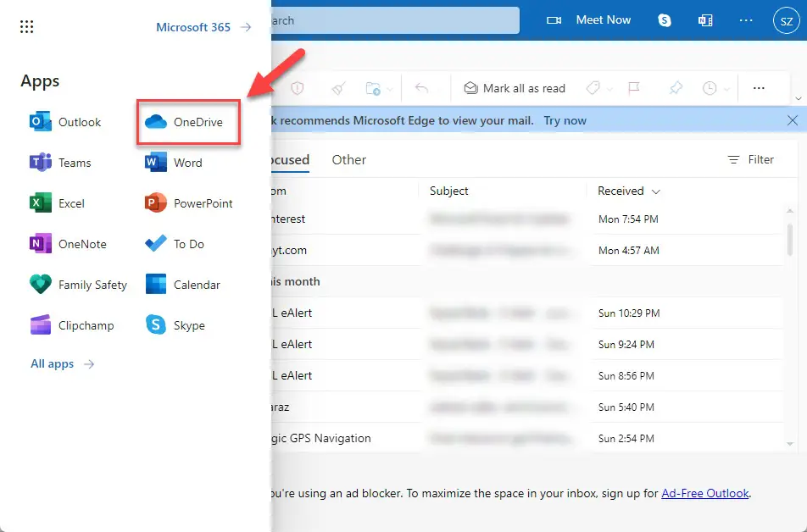807x532 pixels.
Task: Follow the Ad-Free Outlook link
Action: click(704, 493)
